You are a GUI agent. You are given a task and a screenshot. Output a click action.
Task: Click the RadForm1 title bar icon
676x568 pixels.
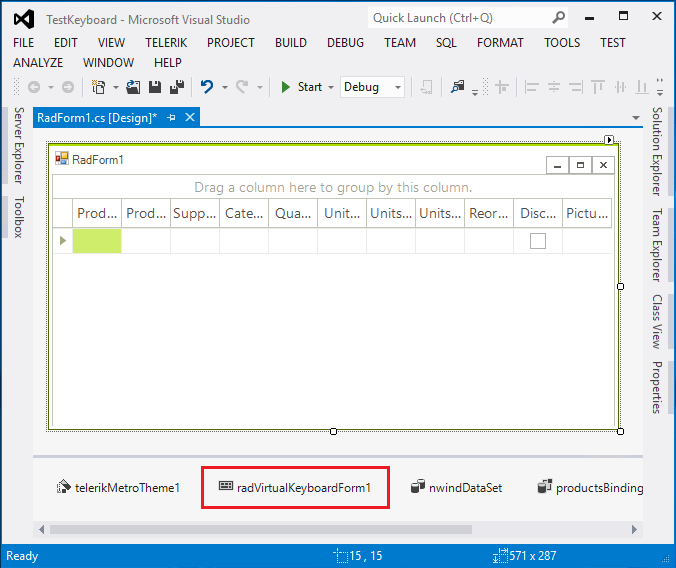coord(62,158)
